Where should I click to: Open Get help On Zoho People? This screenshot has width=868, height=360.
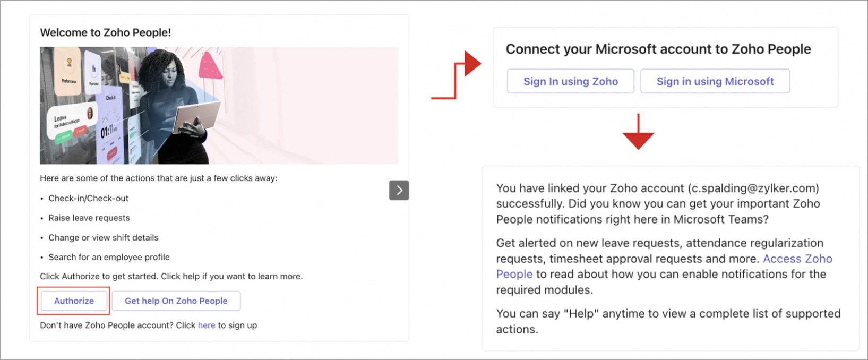[176, 301]
